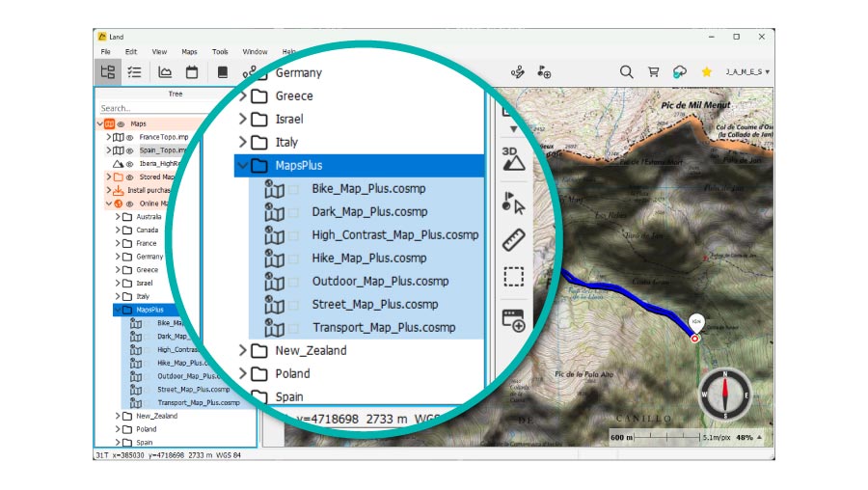This screenshot has width=868, height=490.
Task: Expand the France folder
Action: click(118, 244)
